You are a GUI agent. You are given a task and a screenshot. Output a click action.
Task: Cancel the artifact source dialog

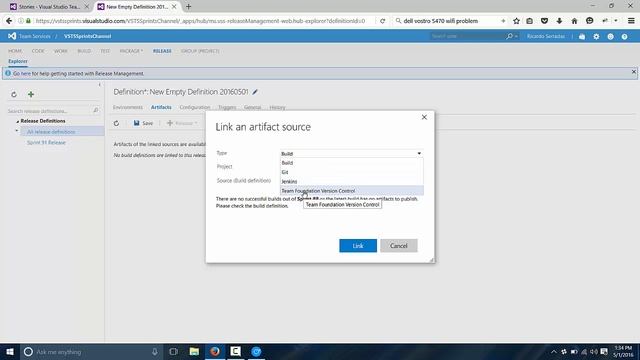pos(399,246)
